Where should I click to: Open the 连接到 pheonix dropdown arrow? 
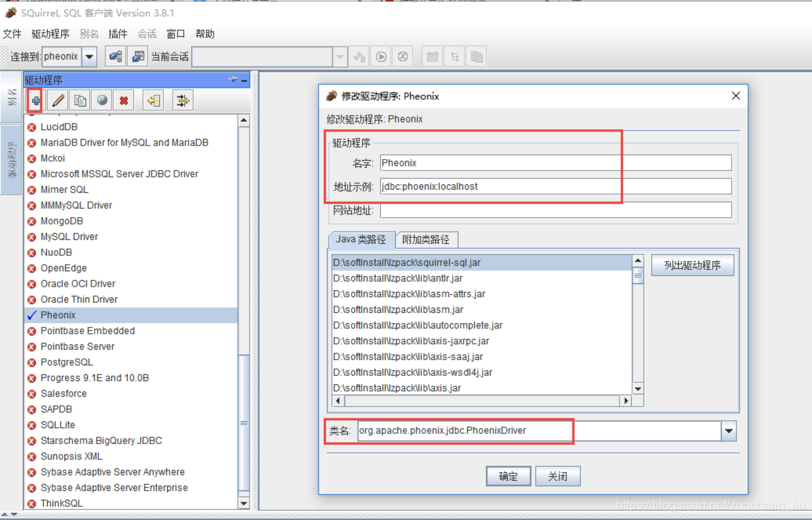pyautogui.click(x=89, y=57)
